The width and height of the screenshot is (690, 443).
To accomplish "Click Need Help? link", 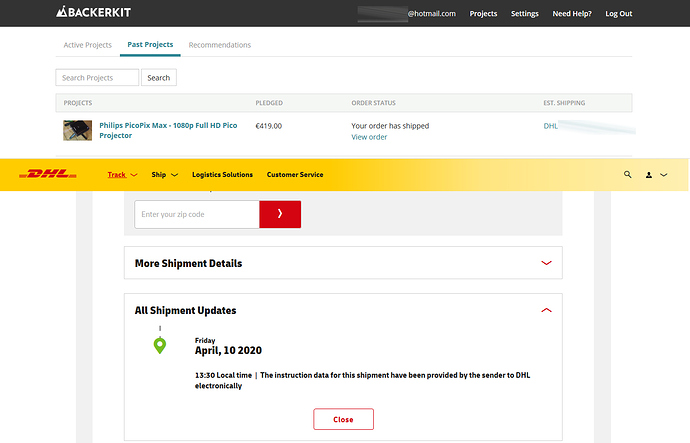I will 572,14.
